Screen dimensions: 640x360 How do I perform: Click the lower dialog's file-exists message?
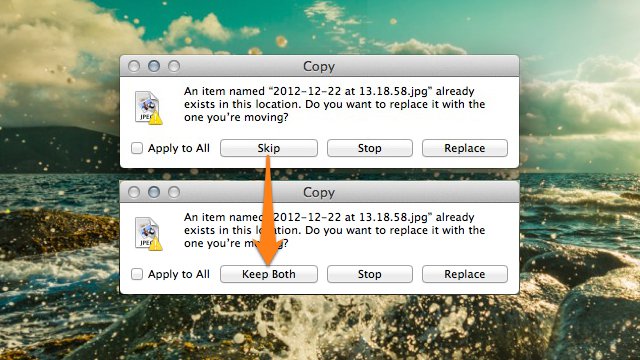334,230
